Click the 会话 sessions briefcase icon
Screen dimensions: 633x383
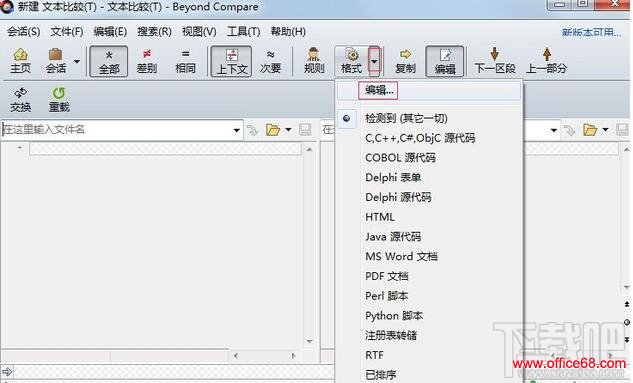(56, 61)
